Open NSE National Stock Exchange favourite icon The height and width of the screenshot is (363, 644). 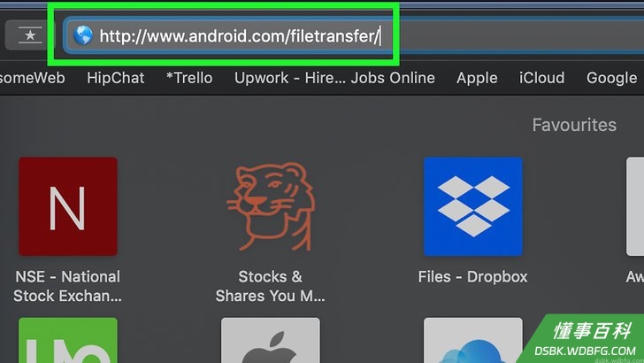click(x=68, y=206)
